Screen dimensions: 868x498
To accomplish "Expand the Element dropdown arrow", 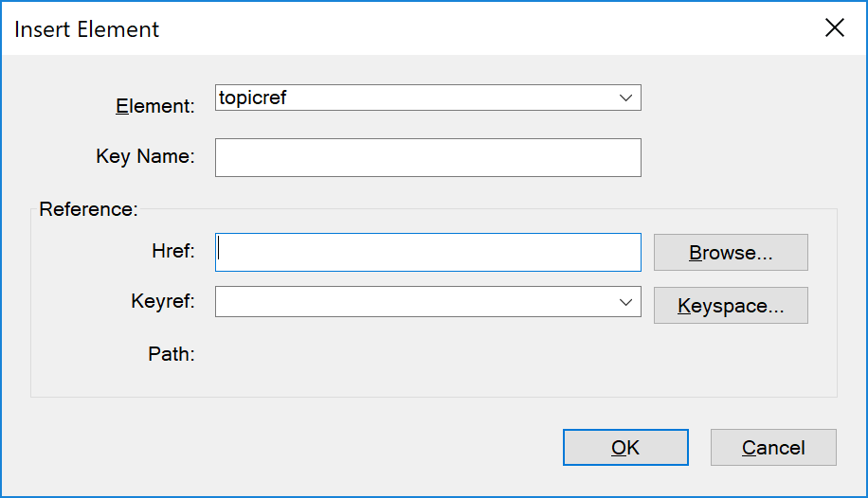I will tap(625, 98).
